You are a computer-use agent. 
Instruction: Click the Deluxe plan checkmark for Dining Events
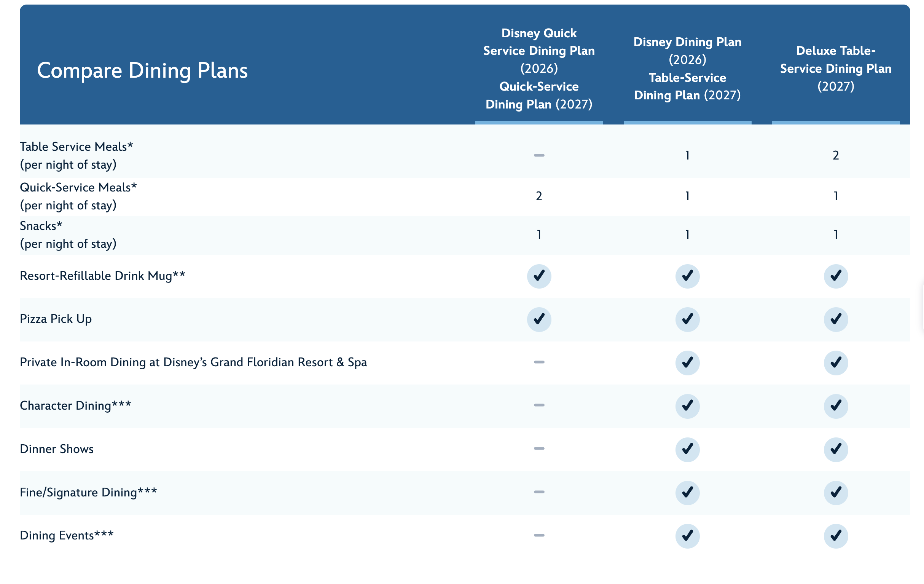click(835, 536)
